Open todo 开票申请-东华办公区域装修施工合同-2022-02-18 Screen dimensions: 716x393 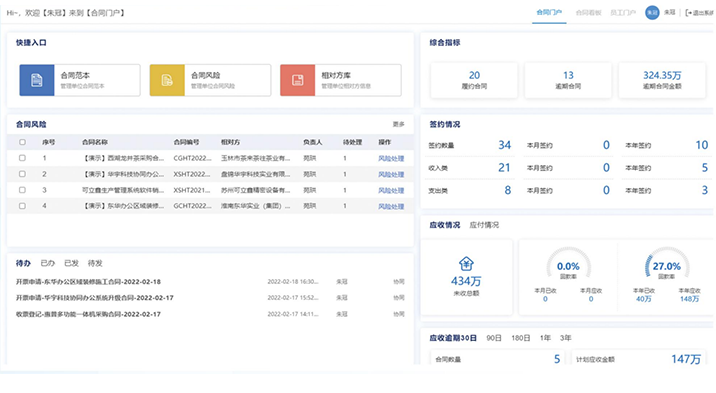88,282
